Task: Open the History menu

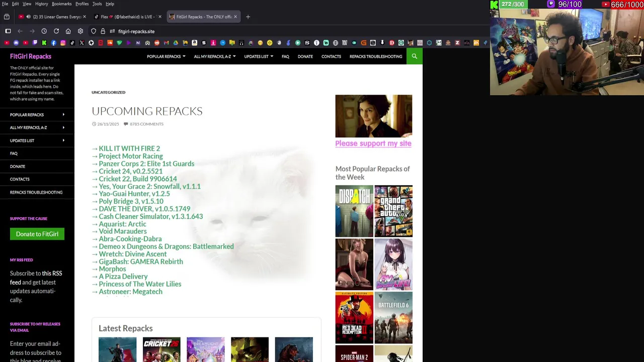Action: pos(42,4)
